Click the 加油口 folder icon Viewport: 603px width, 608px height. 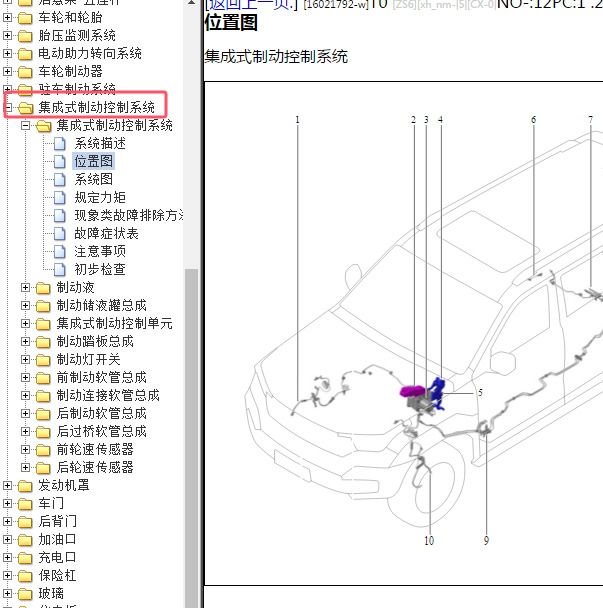(25, 540)
